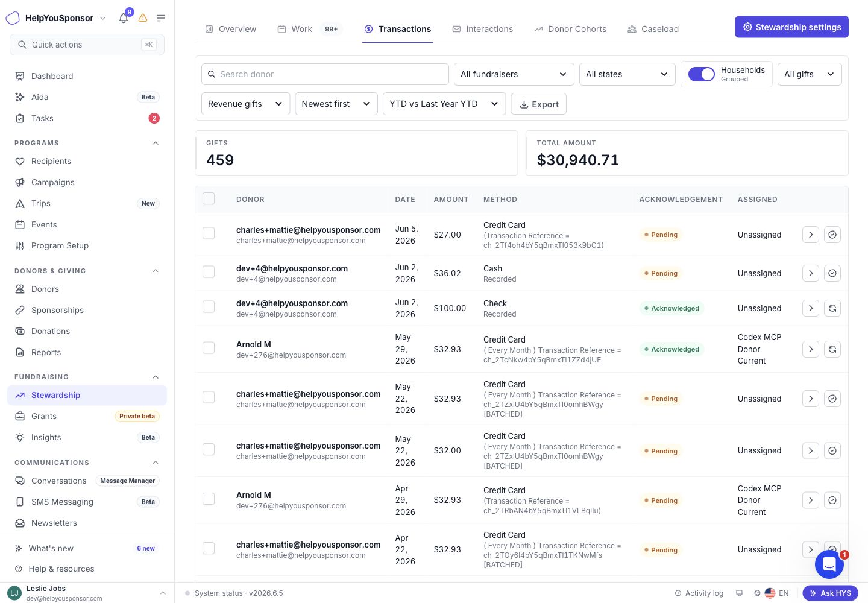Collapse the Programs sidebar section
The width and height of the screenshot is (868, 603).
[x=156, y=143]
